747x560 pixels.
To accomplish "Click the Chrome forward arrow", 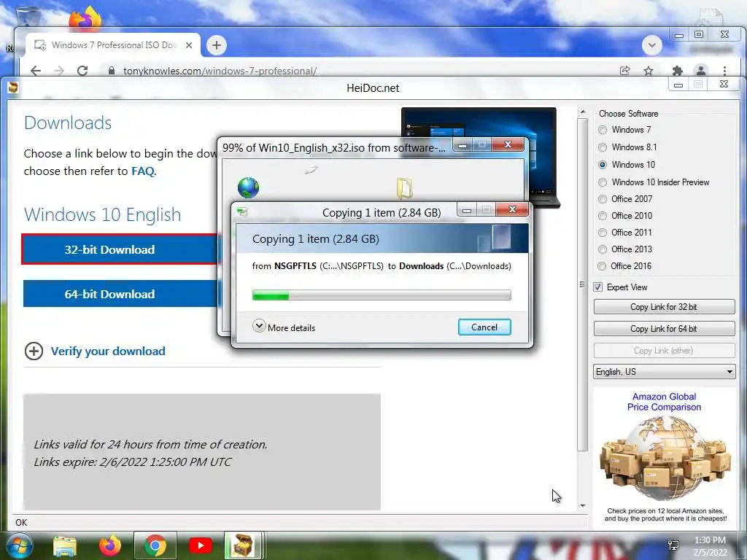I will [x=58, y=71].
